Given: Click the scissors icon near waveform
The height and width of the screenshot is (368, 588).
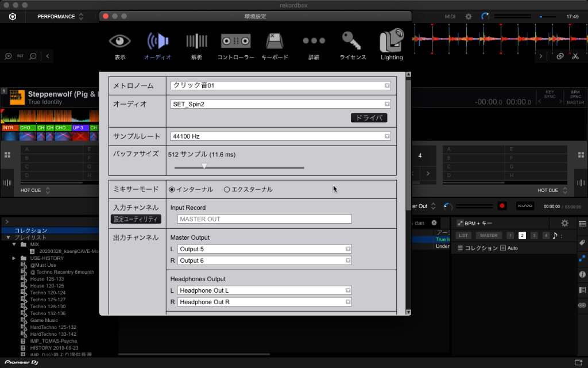Looking at the screenshot, I should pos(575,56).
